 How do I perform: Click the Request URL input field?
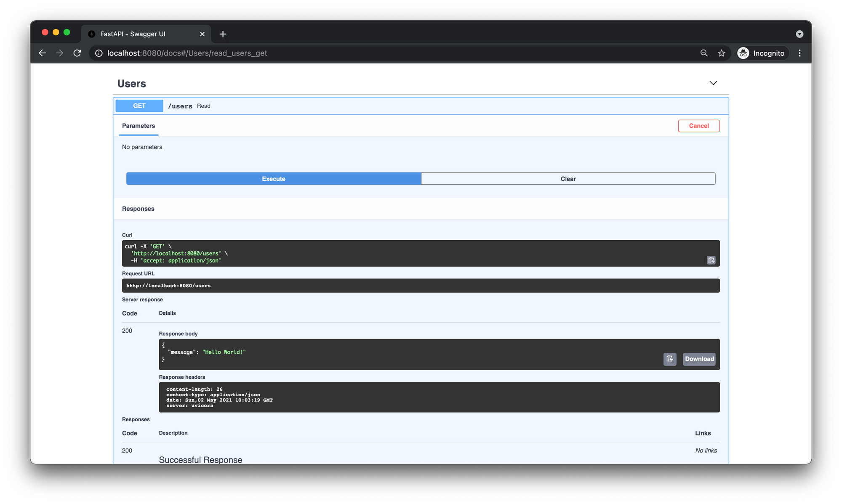(420, 285)
